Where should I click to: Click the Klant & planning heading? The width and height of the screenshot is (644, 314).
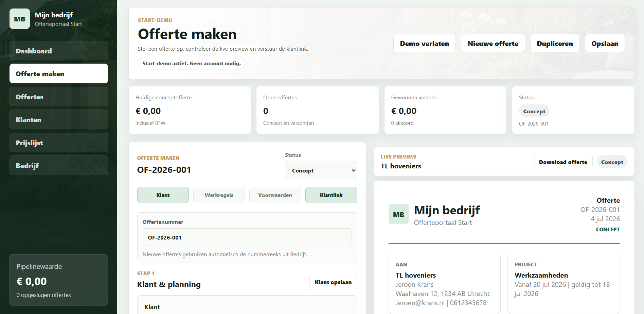coord(169,284)
